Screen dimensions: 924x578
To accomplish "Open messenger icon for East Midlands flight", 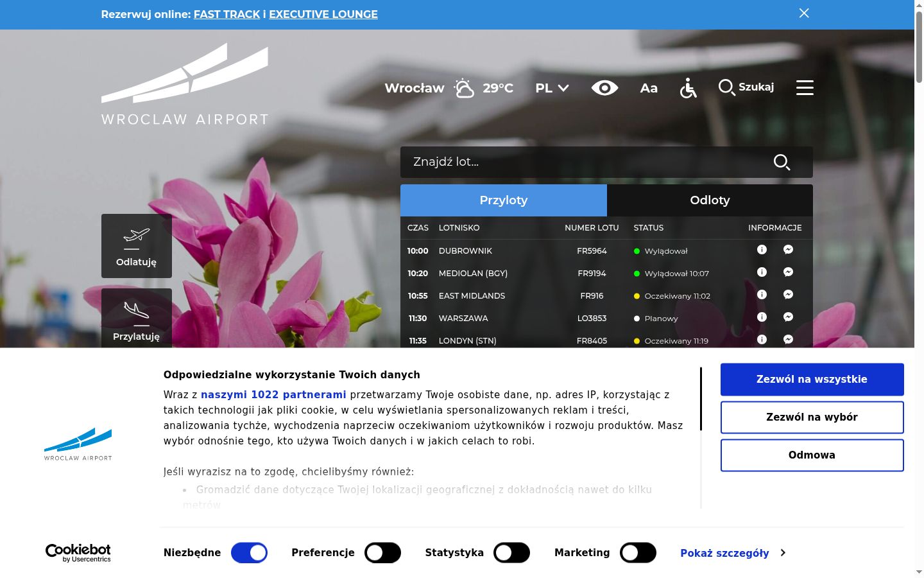I will click(789, 295).
